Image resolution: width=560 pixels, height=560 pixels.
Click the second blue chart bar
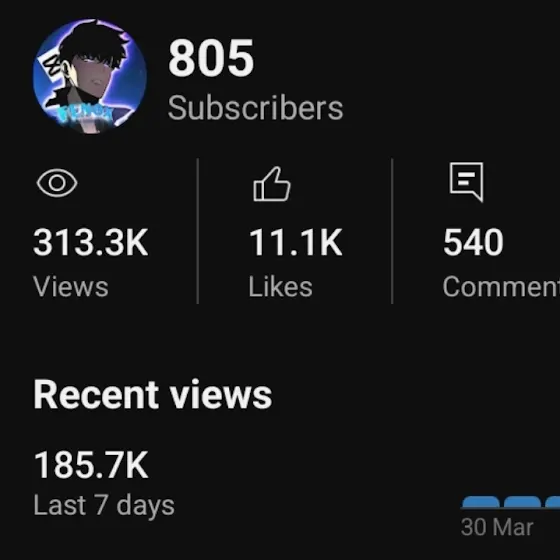(x=522, y=502)
